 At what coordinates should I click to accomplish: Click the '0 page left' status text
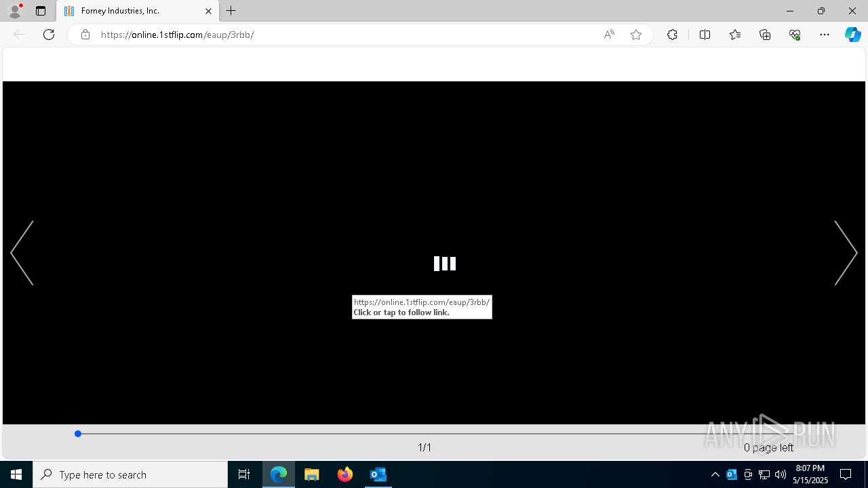click(x=768, y=447)
